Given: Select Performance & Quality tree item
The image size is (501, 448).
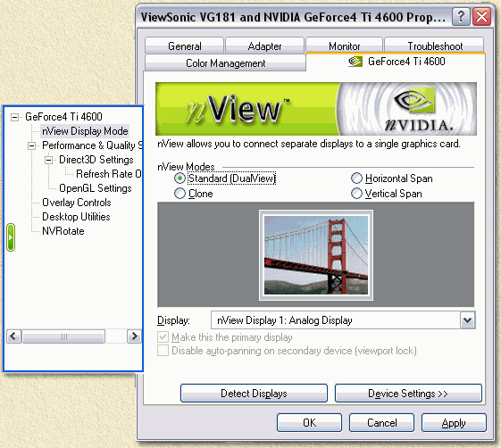Looking at the screenshot, I should (x=92, y=145).
